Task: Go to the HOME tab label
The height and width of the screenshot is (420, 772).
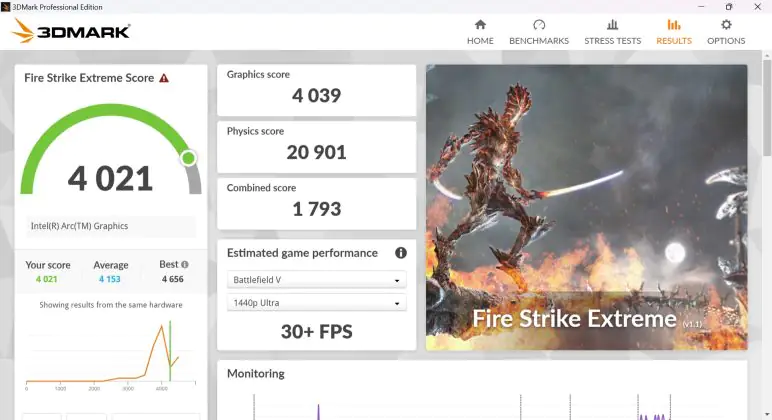Action: point(480,41)
